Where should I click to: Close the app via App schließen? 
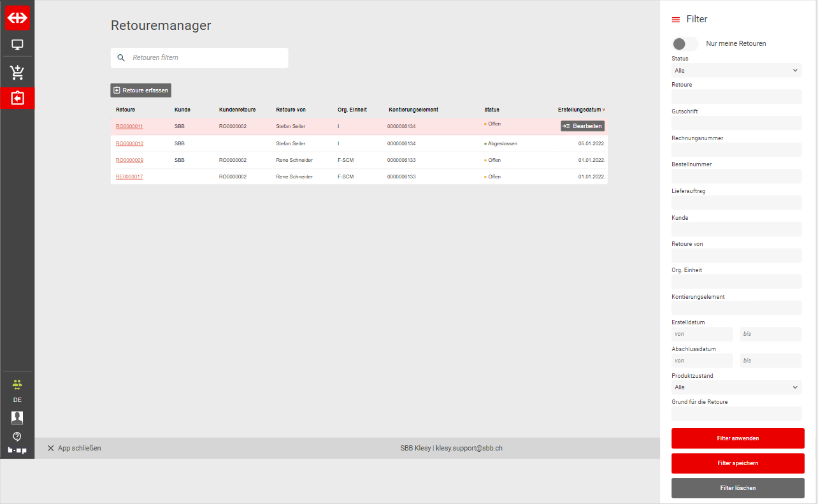point(75,448)
